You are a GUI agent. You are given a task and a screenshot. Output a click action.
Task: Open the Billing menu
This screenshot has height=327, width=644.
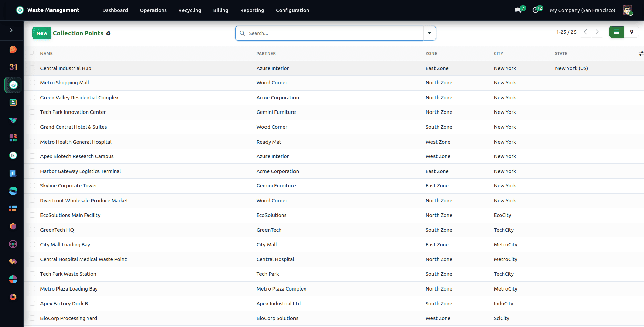click(x=221, y=10)
